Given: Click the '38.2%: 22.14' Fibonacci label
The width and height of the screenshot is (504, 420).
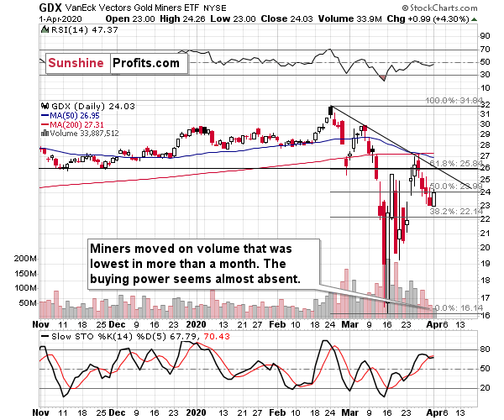Looking at the screenshot, I should [x=456, y=211].
